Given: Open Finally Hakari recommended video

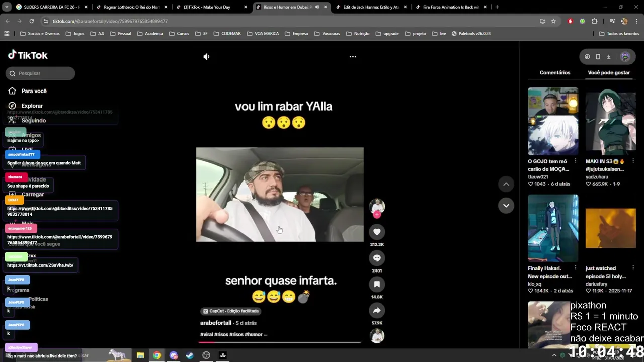Looking at the screenshot, I should tap(553, 228).
